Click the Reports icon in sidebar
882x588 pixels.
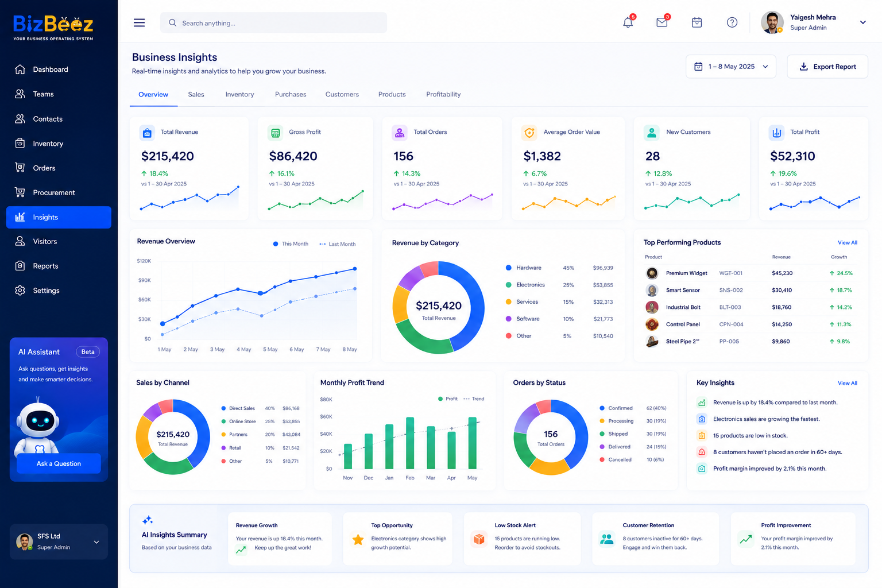[20, 266]
